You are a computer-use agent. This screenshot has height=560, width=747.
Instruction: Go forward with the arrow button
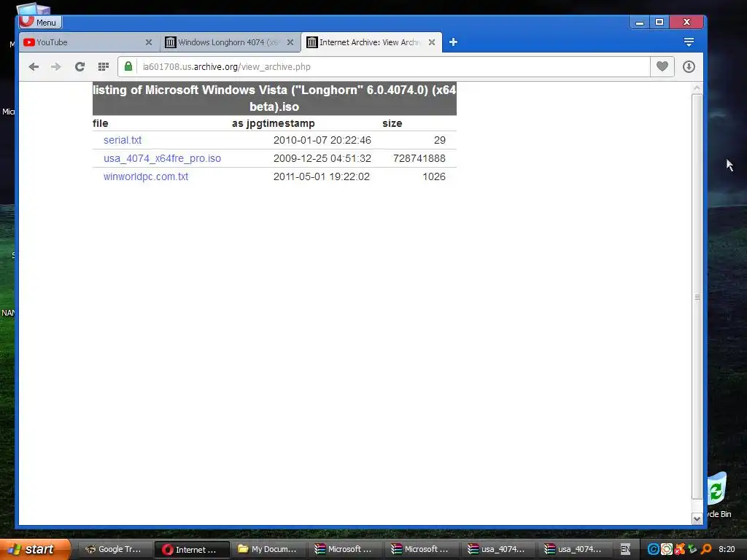(56, 66)
